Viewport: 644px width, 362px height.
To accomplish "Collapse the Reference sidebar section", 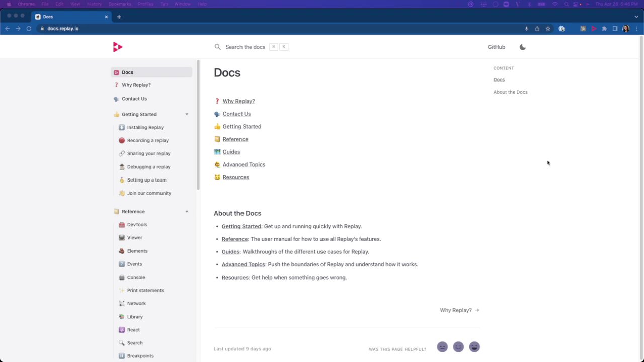I will pyautogui.click(x=187, y=212).
